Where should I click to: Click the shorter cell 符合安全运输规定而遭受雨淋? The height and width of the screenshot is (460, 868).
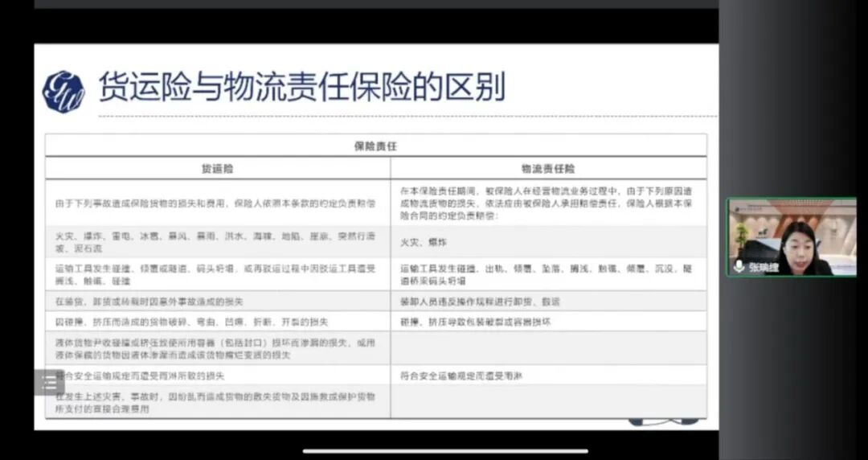coord(548,376)
